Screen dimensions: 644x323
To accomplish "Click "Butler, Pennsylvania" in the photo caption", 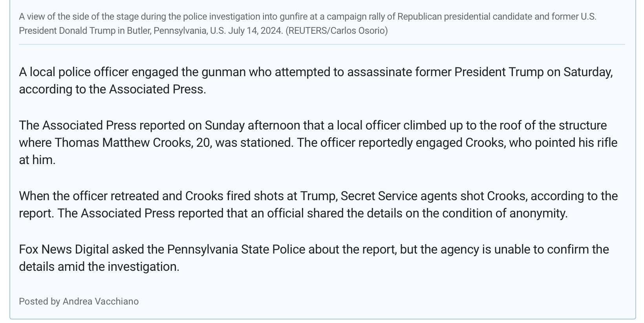I will [x=167, y=31].
